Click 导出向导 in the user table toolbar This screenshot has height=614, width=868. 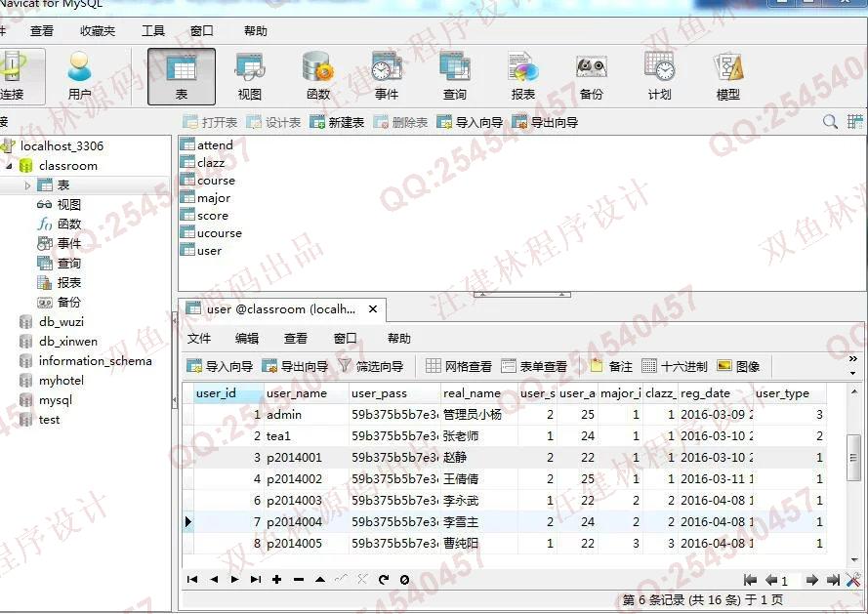pyautogui.click(x=295, y=366)
